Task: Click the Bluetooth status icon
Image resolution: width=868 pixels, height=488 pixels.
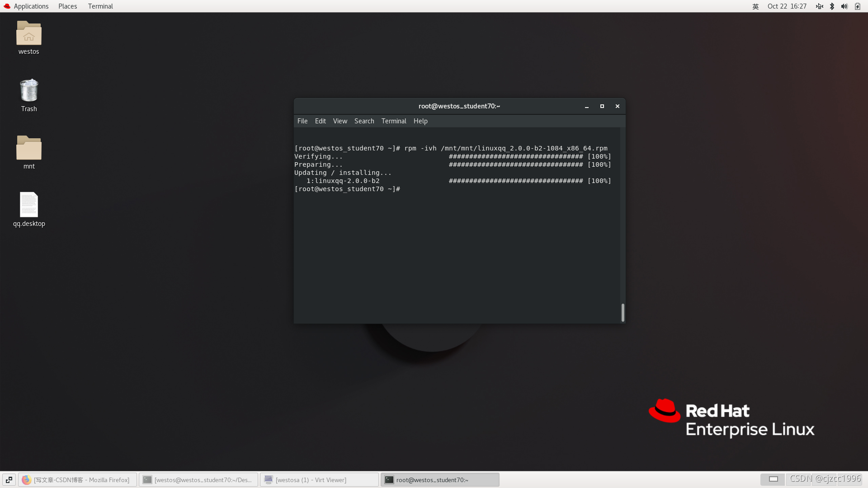Action: coord(832,6)
